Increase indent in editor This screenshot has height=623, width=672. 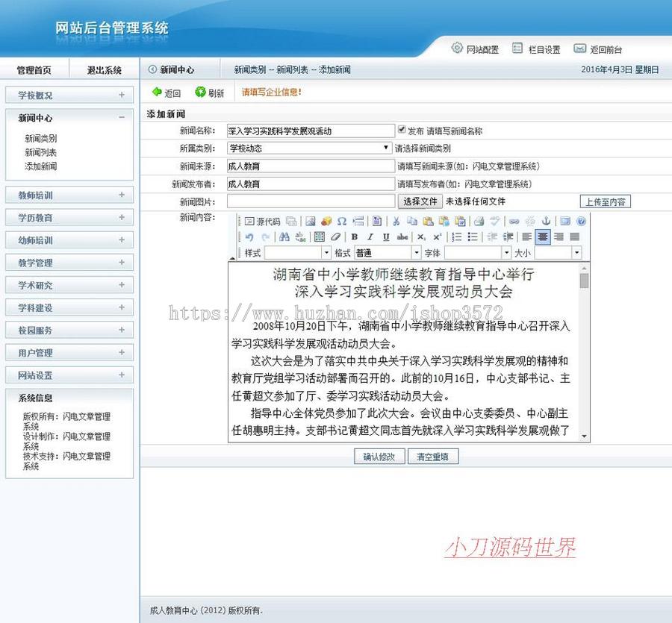(508, 237)
